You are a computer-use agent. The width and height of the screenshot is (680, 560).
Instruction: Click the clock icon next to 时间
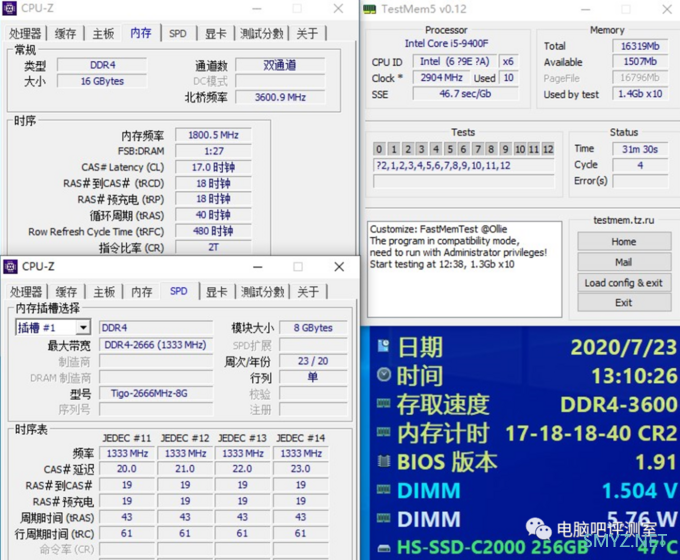[x=384, y=374]
